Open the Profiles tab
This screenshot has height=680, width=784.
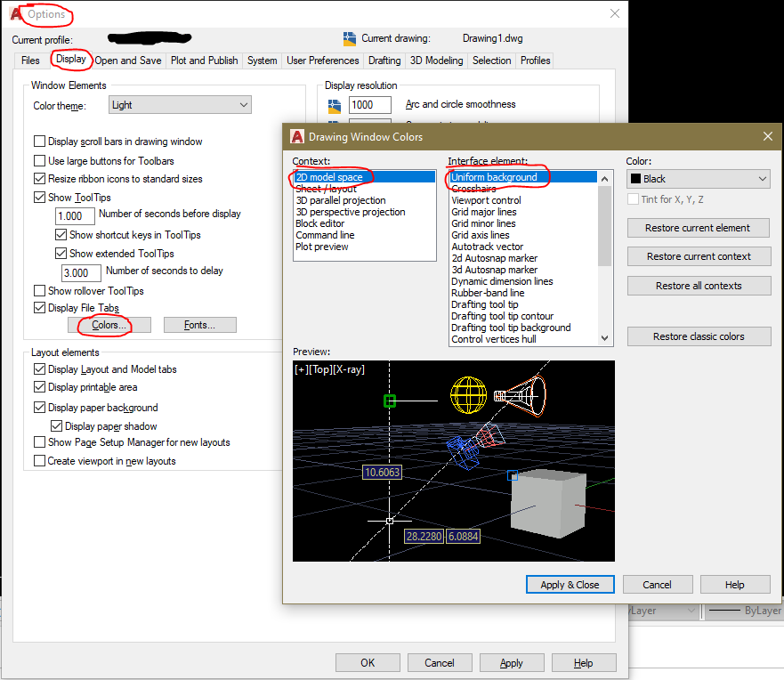pos(535,61)
